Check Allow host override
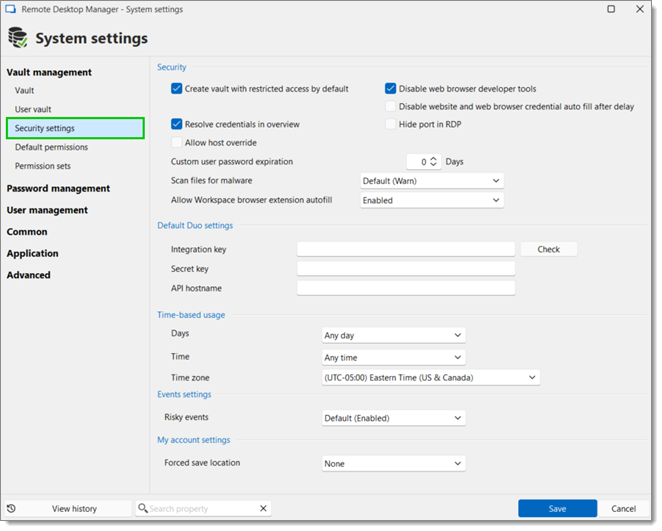 176,142
